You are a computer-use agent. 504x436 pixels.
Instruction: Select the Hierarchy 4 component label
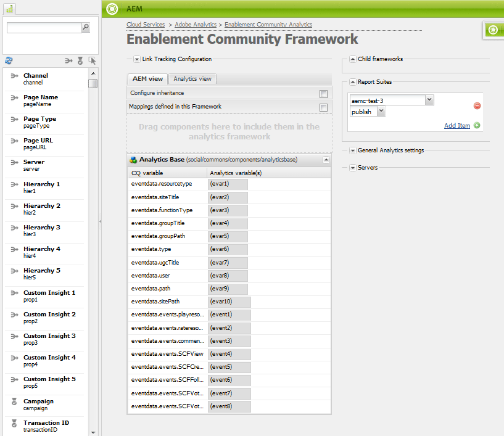(42, 249)
